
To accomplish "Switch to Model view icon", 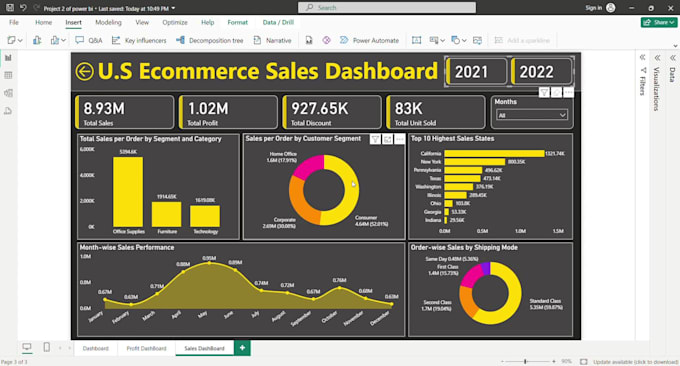I will [8, 93].
